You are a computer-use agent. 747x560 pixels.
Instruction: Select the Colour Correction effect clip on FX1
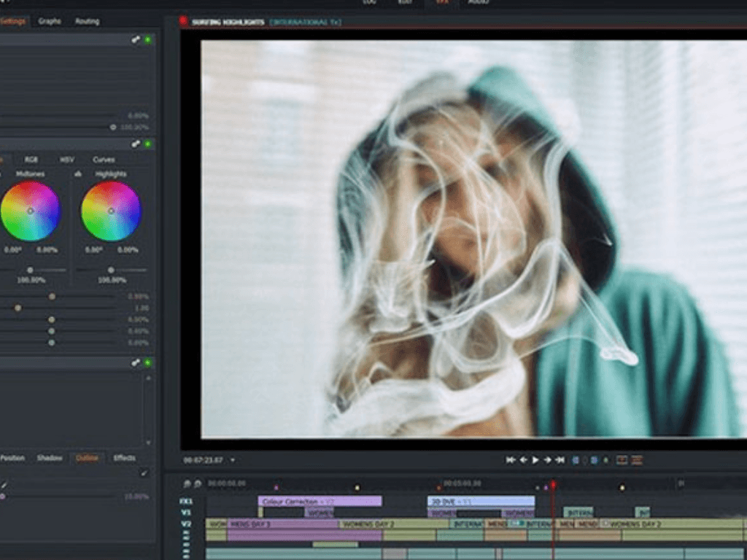320,501
